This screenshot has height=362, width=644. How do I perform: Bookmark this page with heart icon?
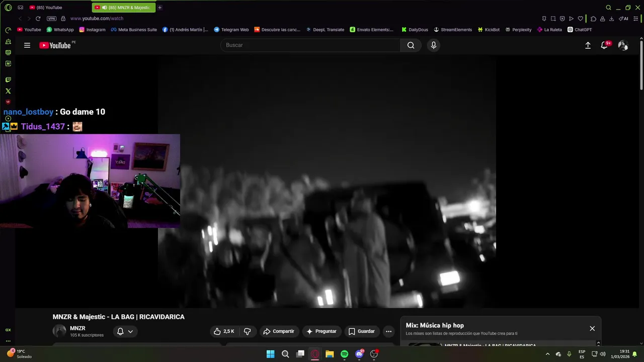[x=580, y=19]
